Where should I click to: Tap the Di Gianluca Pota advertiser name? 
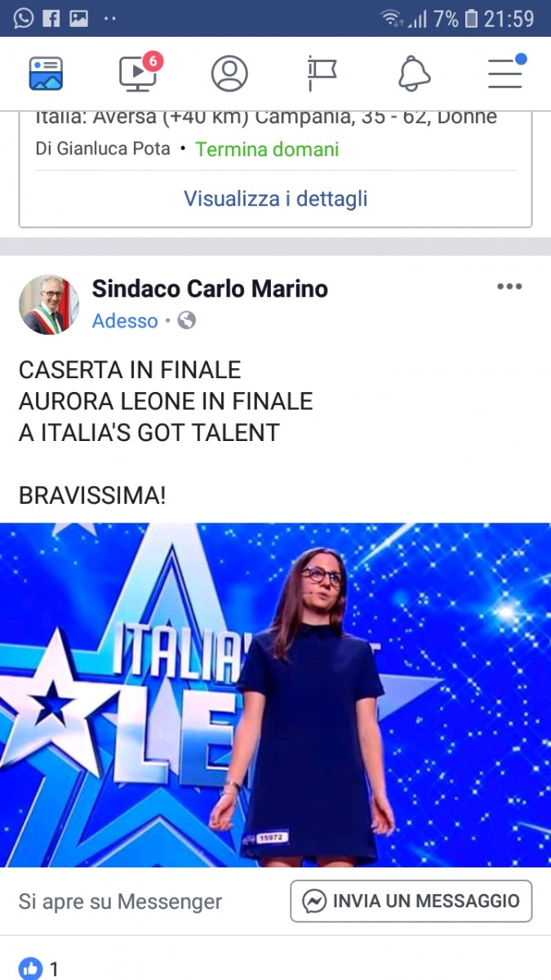(x=103, y=149)
